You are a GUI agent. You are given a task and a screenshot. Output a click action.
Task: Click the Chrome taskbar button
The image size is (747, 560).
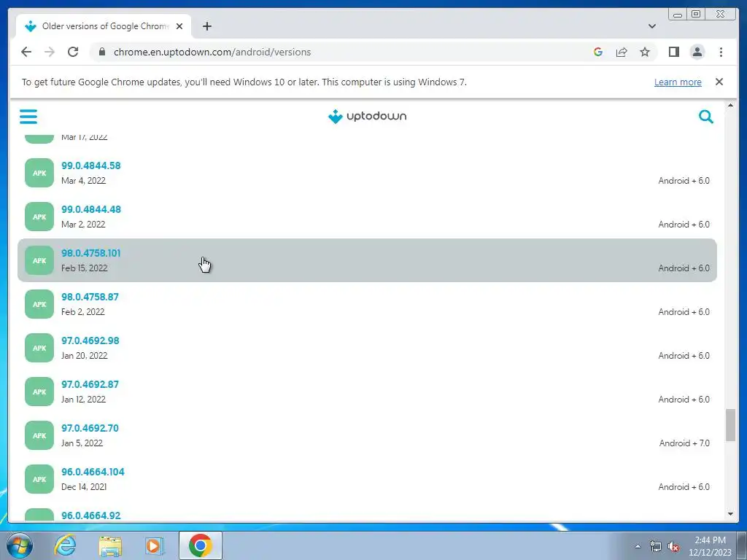pyautogui.click(x=200, y=545)
